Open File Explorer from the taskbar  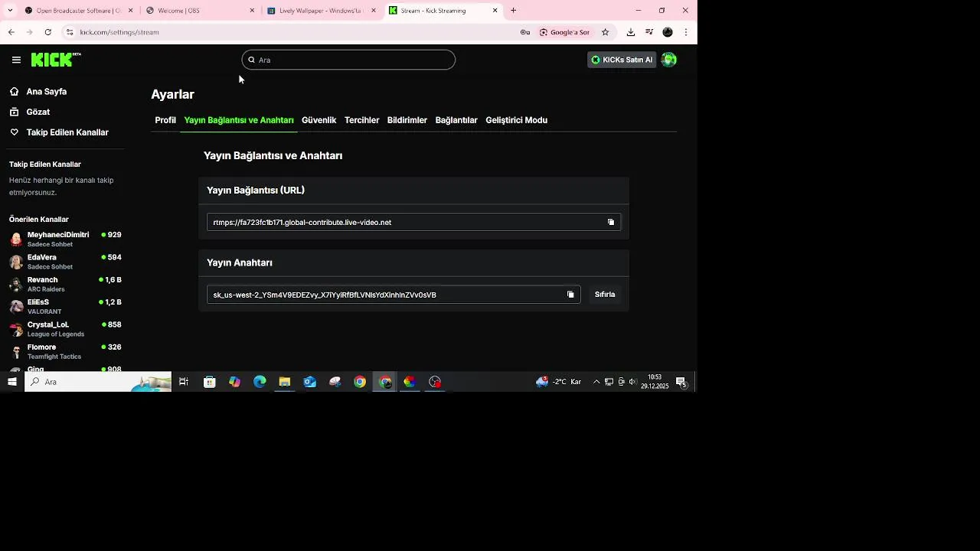coord(285,382)
